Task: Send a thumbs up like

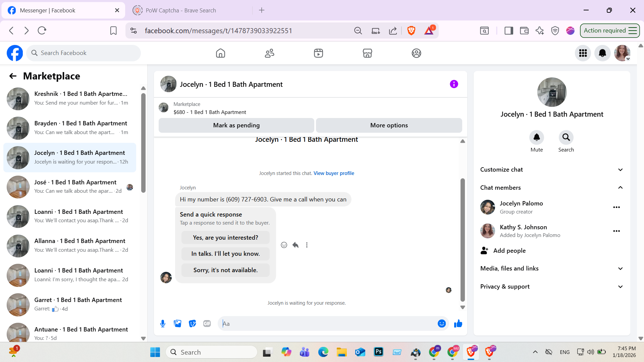Action: click(458, 323)
